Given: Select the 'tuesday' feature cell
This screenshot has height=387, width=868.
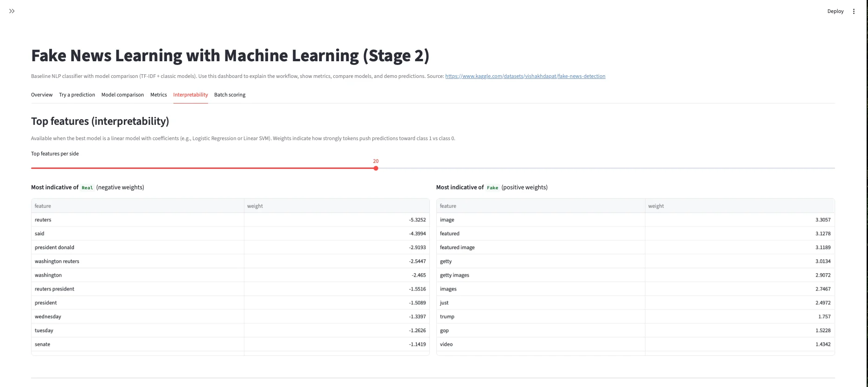Looking at the screenshot, I should coord(138,330).
